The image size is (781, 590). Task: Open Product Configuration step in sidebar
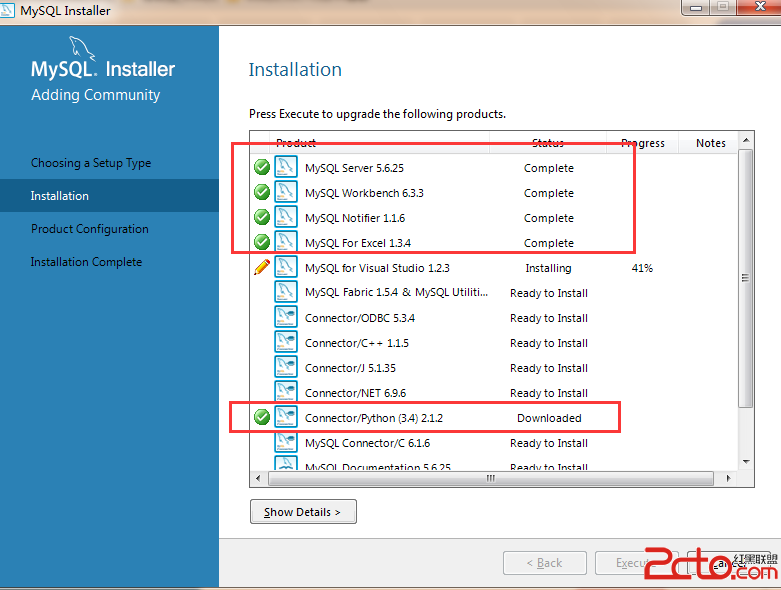(x=90, y=229)
